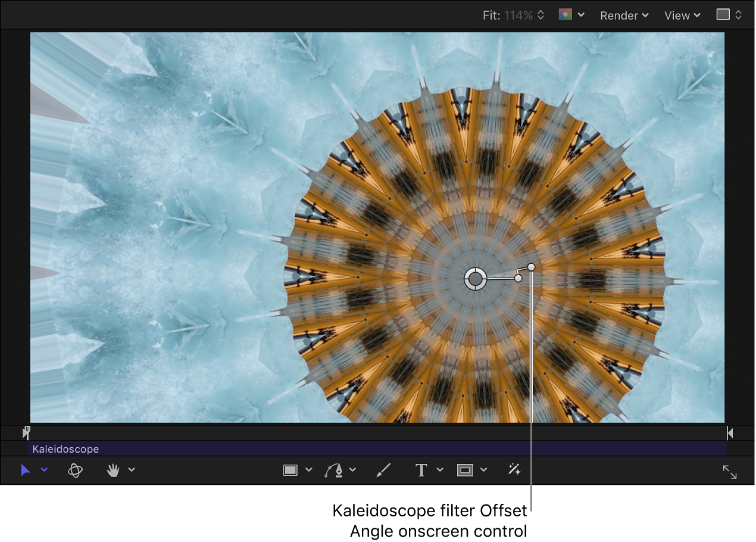This screenshot has width=756, height=542.
Task: Choose the Paint Stroke tool
Action: point(383,470)
